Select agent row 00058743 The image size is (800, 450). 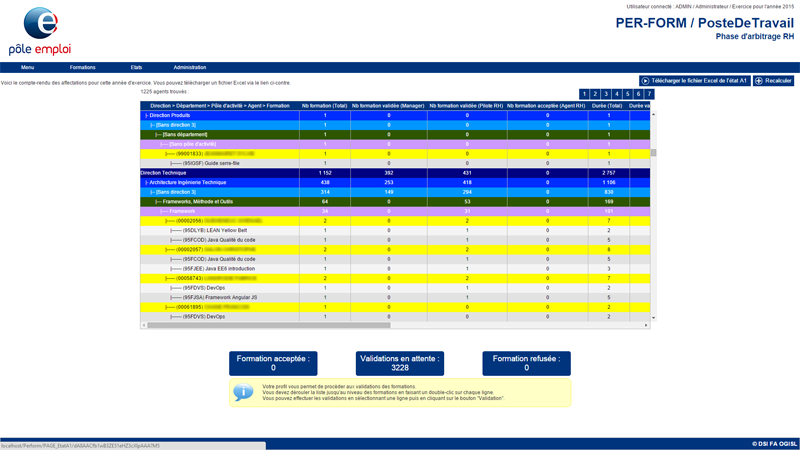click(395, 279)
